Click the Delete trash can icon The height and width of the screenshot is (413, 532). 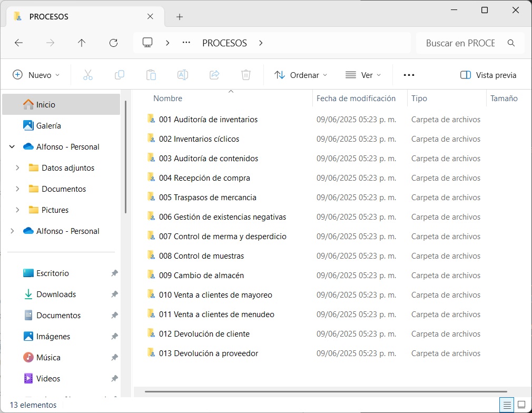[246, 75]
